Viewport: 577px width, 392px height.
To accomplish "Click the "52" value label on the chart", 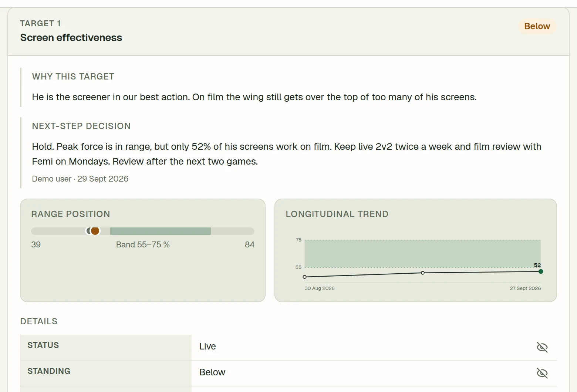I will click(x=537, y=265).
